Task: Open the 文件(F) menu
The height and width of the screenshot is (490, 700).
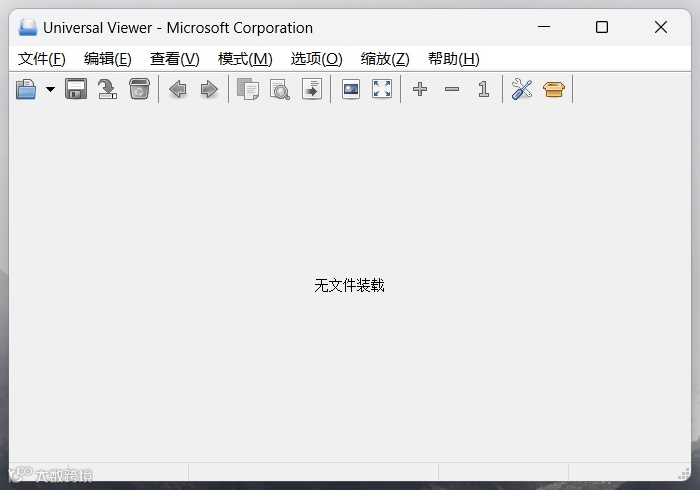Action: 42,59
